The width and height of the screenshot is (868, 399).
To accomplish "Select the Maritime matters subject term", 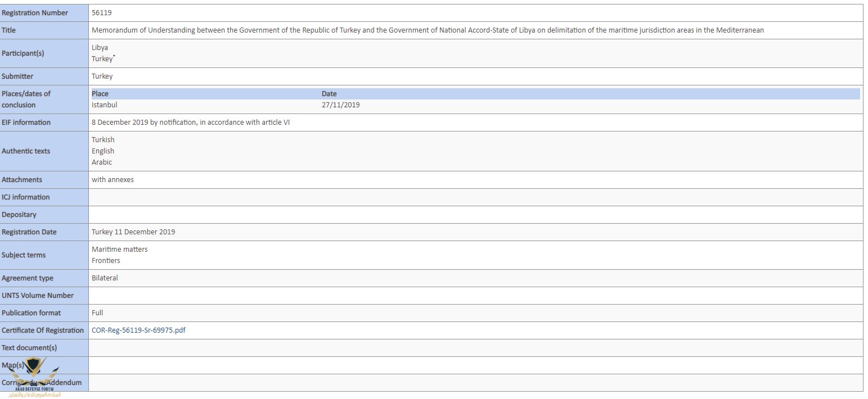I will click(119, 250).
